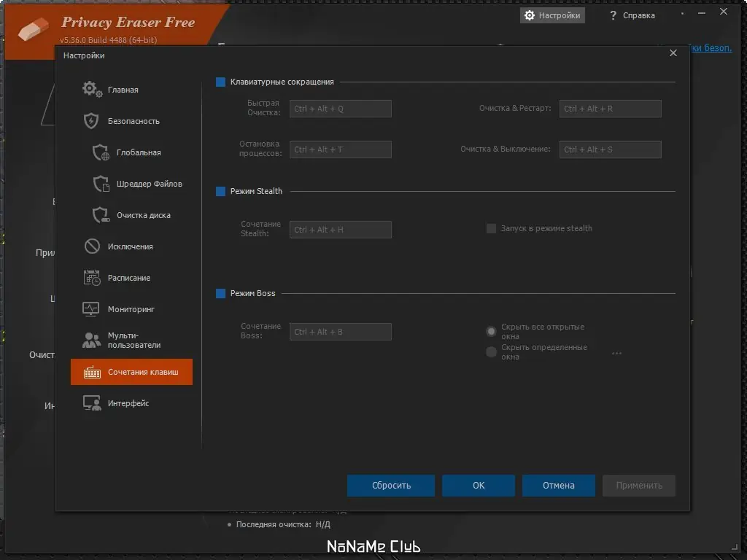Viewport: 747px width, 560px height.
Task: Click the monitor user icon beside Интерфейс
Action: pos(92,403)
